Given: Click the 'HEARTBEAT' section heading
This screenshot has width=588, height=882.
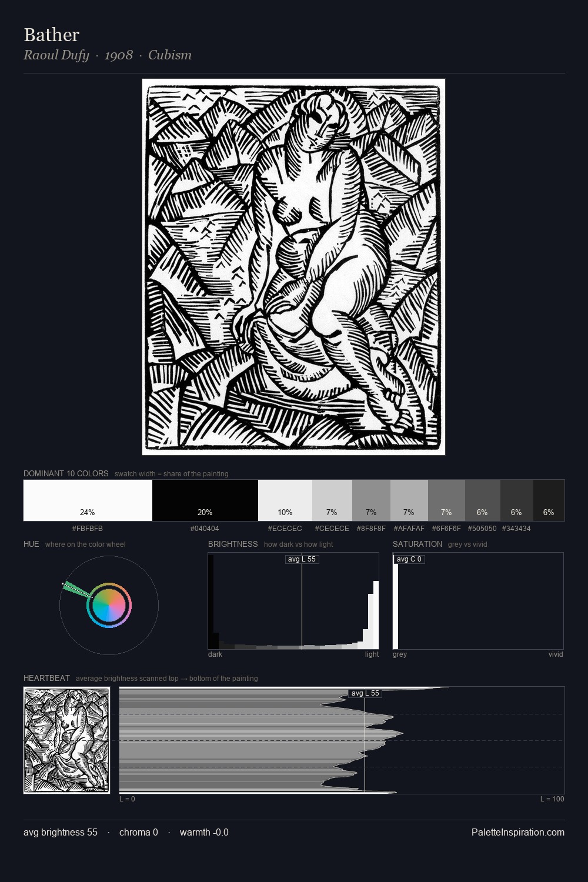Looking at the screenshot, I should coord(46,678).
